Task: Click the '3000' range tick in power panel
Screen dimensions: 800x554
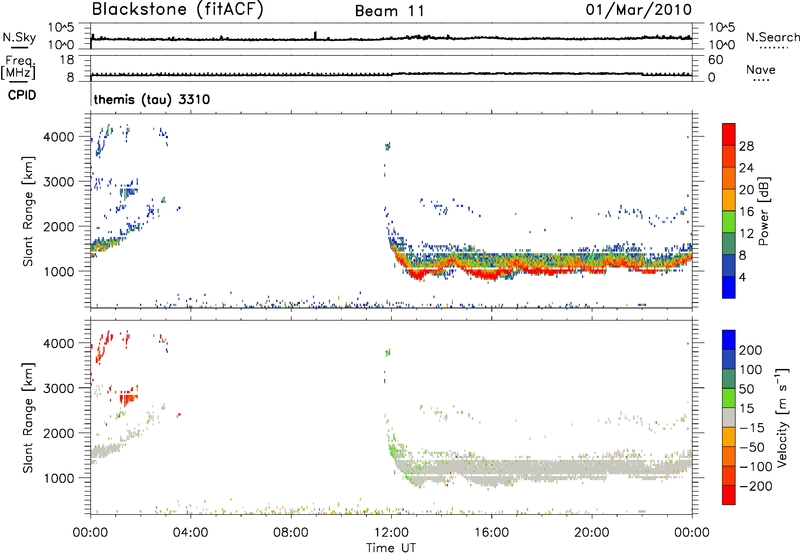Action: 59,182
